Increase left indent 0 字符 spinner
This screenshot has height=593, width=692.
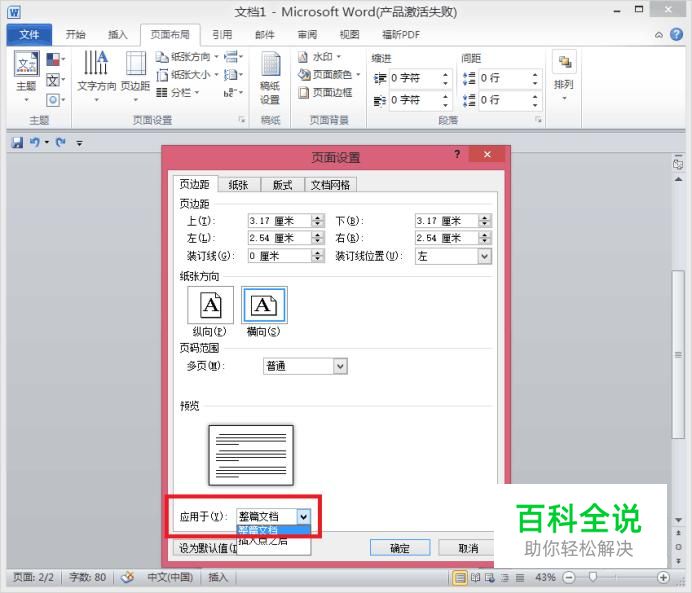tap(445, 75)
